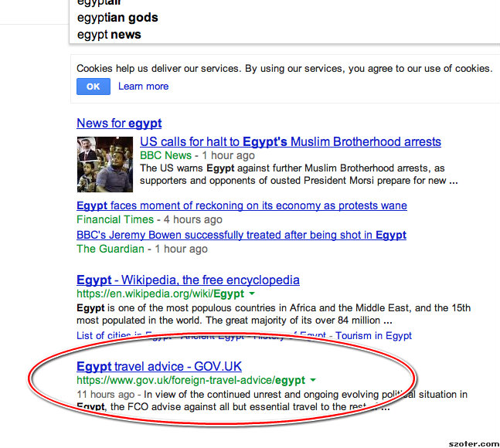Select the "egyptian gods" search suggestion
The image size is (500, 448).
[x=117, y=18]
